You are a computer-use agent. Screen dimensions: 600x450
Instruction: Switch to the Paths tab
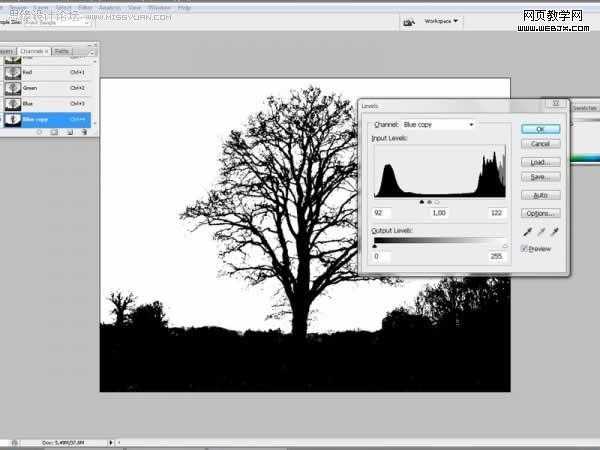(x=62, y=50)
